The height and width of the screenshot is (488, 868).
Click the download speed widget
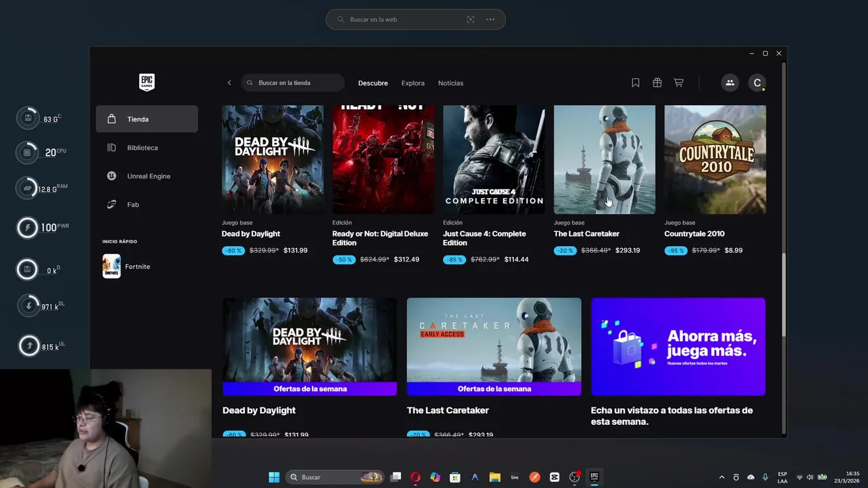click(x=40, y=306)
